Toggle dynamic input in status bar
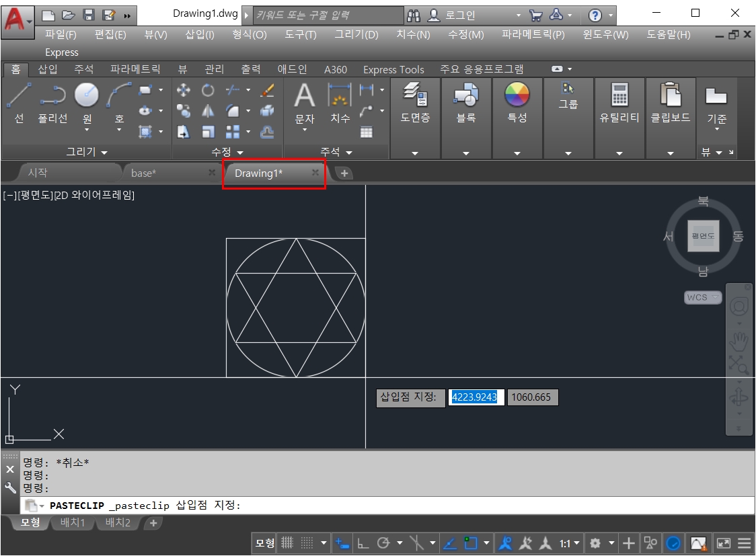756x556 pixels. coord(342,543)
